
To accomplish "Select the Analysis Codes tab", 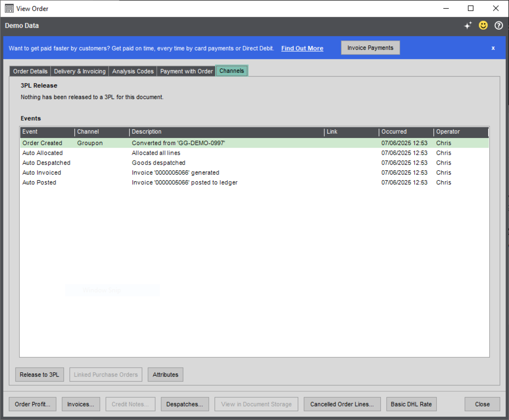I will (133, 71).
